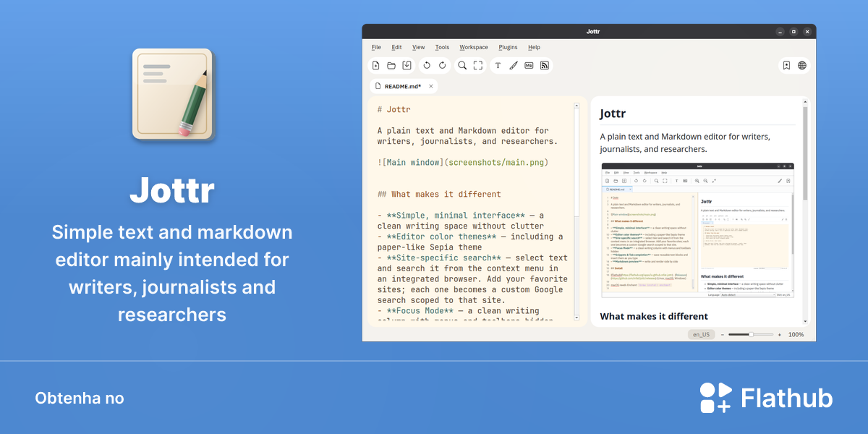Save the document with the download-arrow icon
868x434 pixels.
[407, 65]
